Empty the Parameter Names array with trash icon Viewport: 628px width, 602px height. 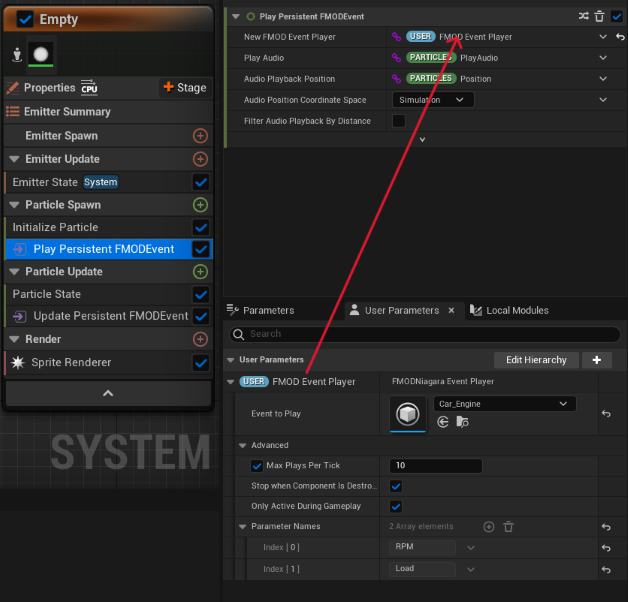point(508,527)
